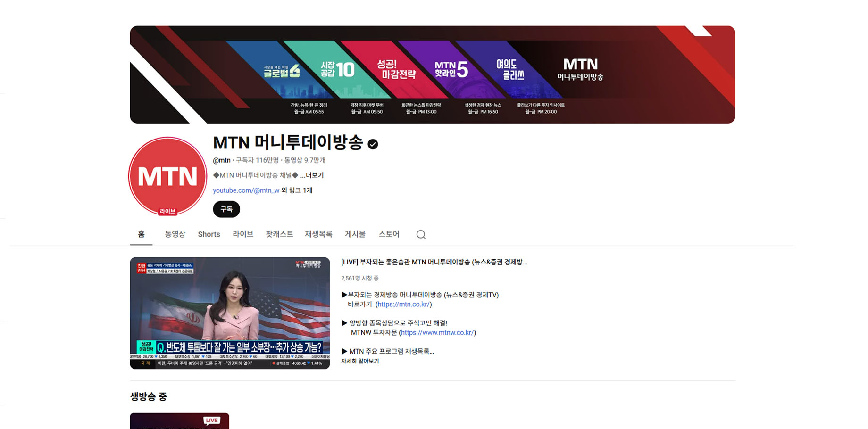
Task: Switch to the 동영상 tab
Action: click(175, 234)
